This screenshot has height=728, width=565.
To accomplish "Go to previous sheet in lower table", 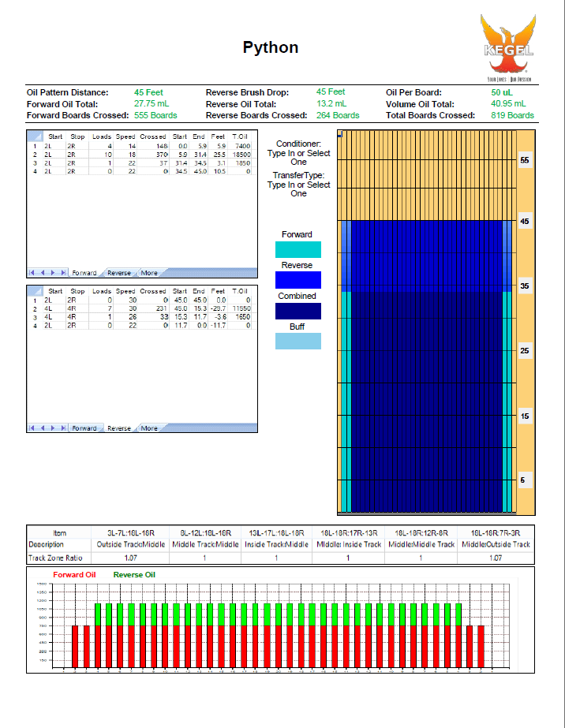I will tap(43, 428).
